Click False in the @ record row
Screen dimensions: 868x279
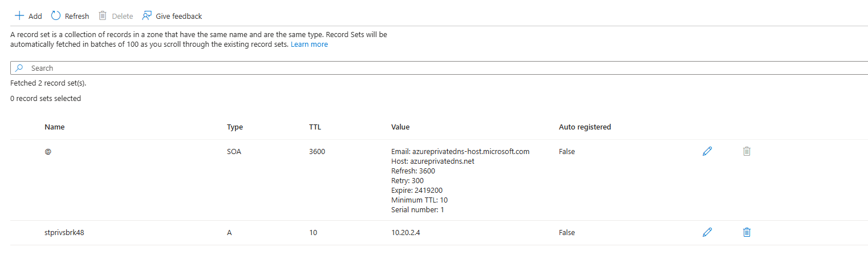tap(567, 152)
